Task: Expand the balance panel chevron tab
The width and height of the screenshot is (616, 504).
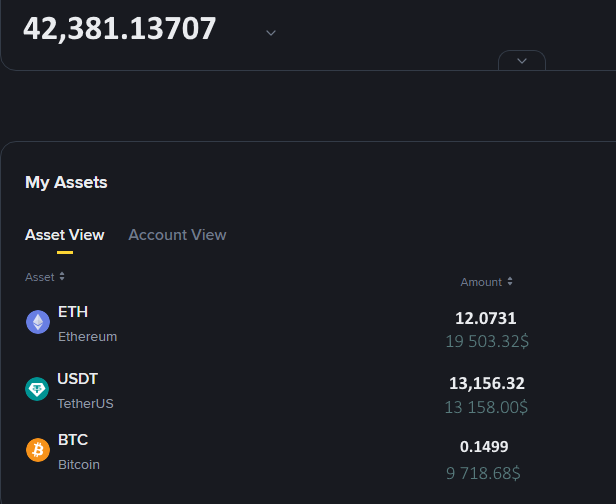Action: click(522, 60)
